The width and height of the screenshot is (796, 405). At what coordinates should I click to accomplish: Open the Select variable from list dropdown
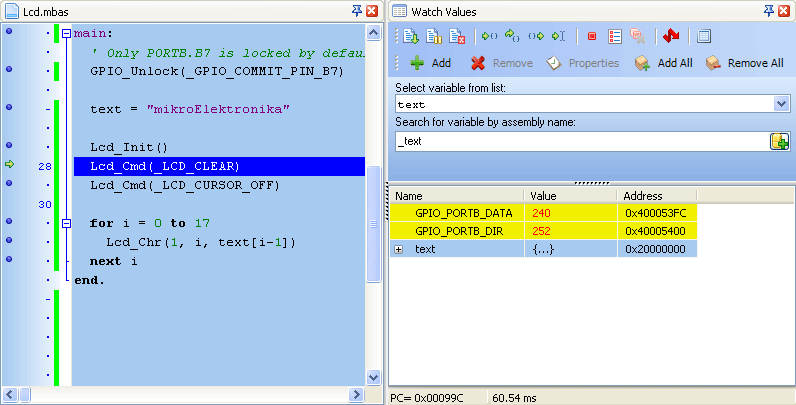tap(781, 104)
